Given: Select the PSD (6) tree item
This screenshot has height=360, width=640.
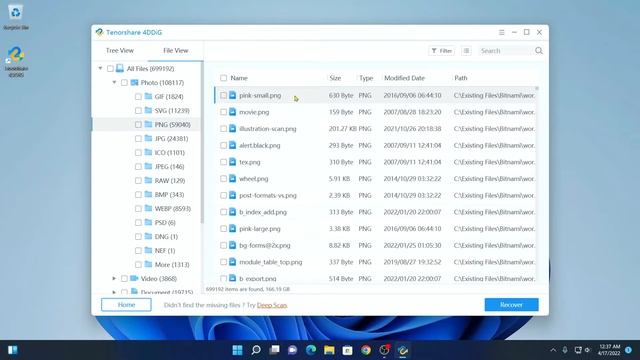Looking at the screenshot, I should point(165,222).
